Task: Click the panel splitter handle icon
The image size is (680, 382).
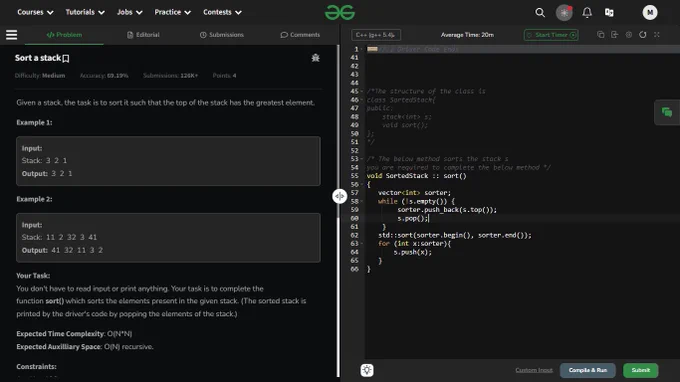Action: 340,196
